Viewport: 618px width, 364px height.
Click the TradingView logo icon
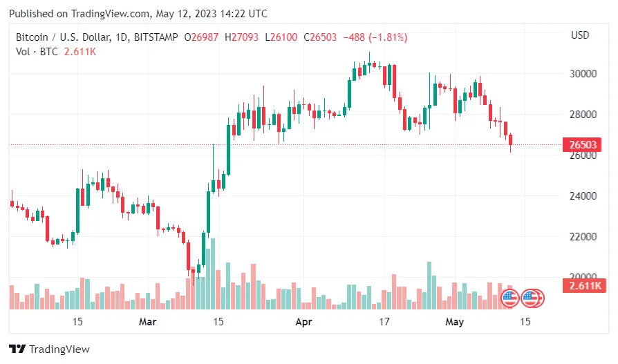17,349
